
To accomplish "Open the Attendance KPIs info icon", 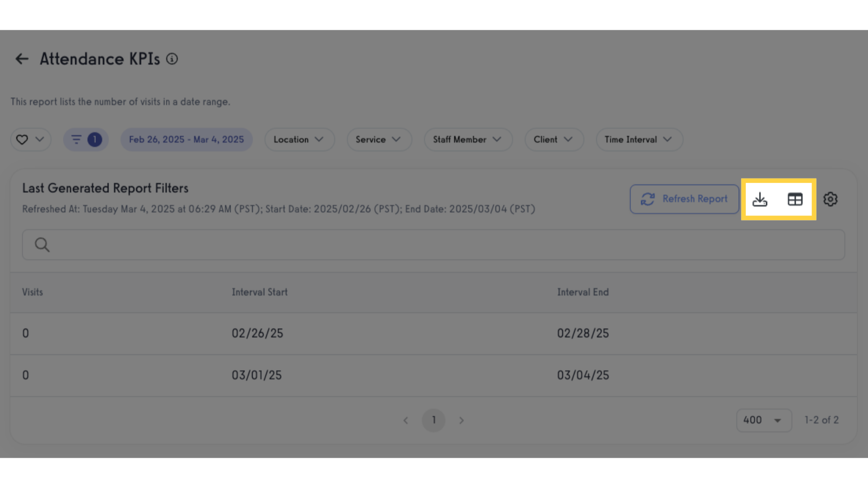I will pos(172,59).
